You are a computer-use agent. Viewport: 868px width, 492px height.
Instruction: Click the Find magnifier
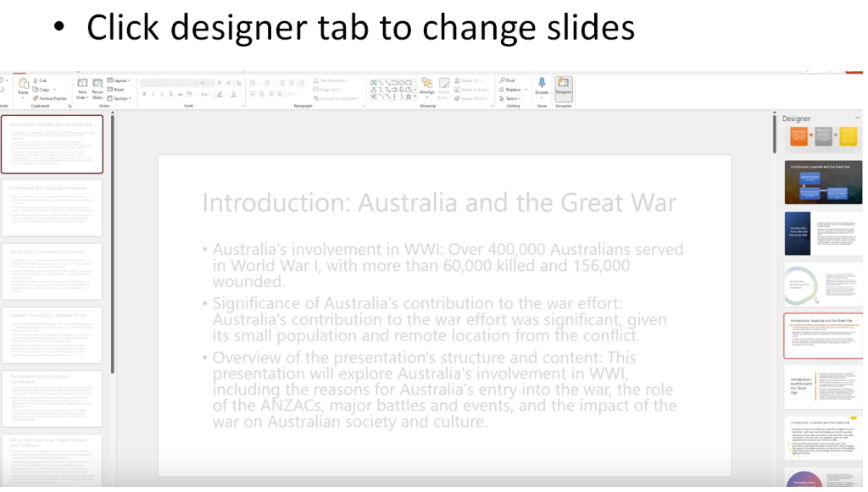pyautogui.click(x=507, y=80)
